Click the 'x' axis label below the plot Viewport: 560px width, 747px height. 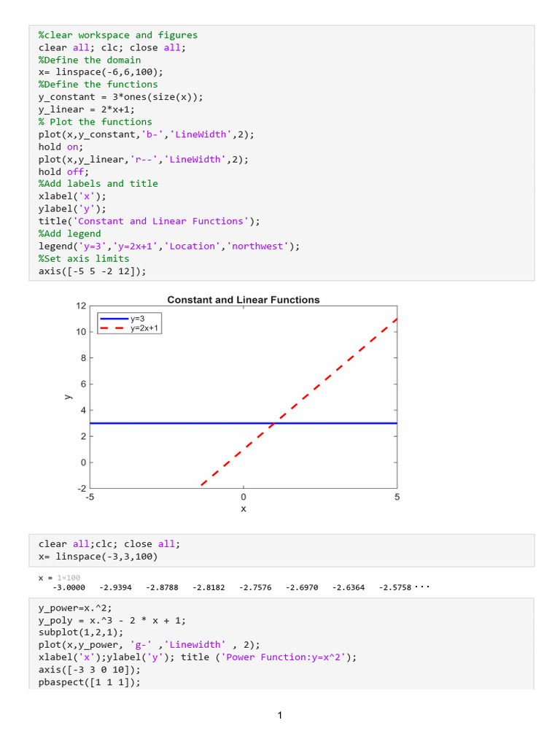coord(244,508)
